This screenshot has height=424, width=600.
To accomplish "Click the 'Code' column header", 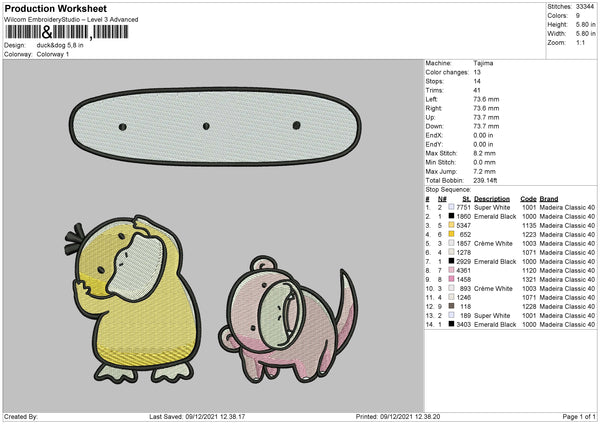I will pyautogui.click(x=528, y=199).
